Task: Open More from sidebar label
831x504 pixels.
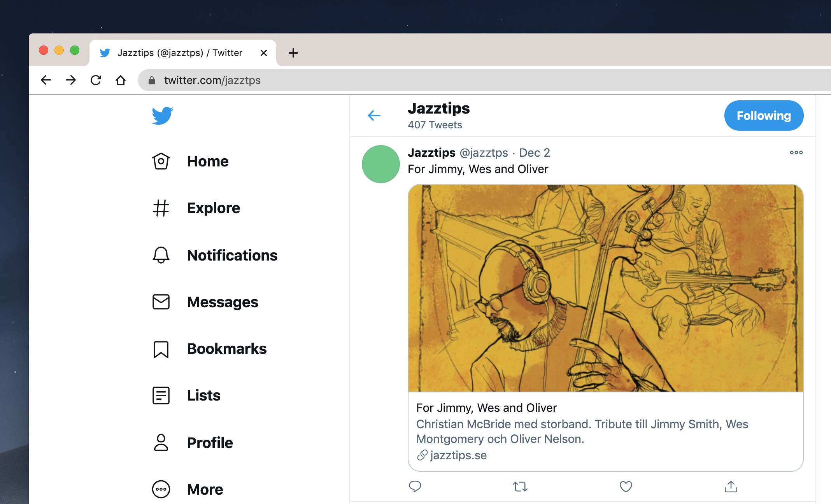Action: pyautogui.click(x=205, y=490)
